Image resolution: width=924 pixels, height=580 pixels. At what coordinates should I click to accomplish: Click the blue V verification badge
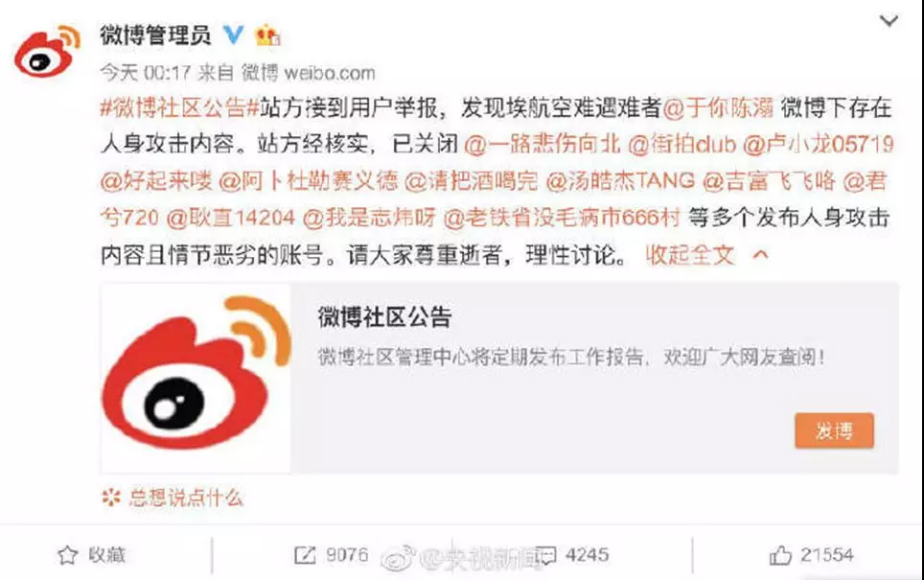233,35
